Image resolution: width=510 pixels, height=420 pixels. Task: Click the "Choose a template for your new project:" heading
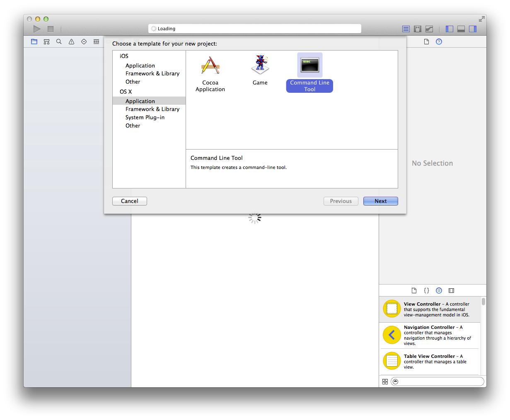(x=164, y=43)
